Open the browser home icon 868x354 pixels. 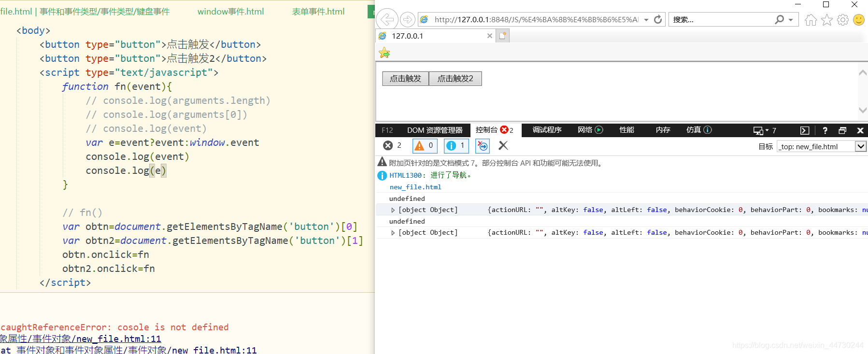pos(811,20)
